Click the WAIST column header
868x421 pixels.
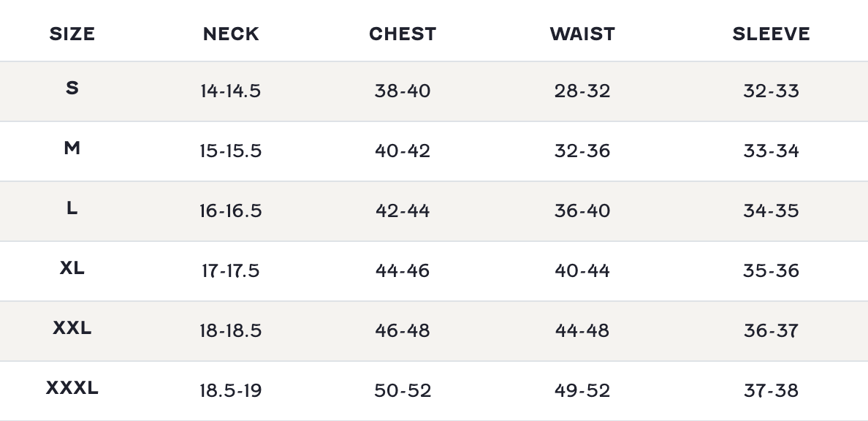click(582, 34)
